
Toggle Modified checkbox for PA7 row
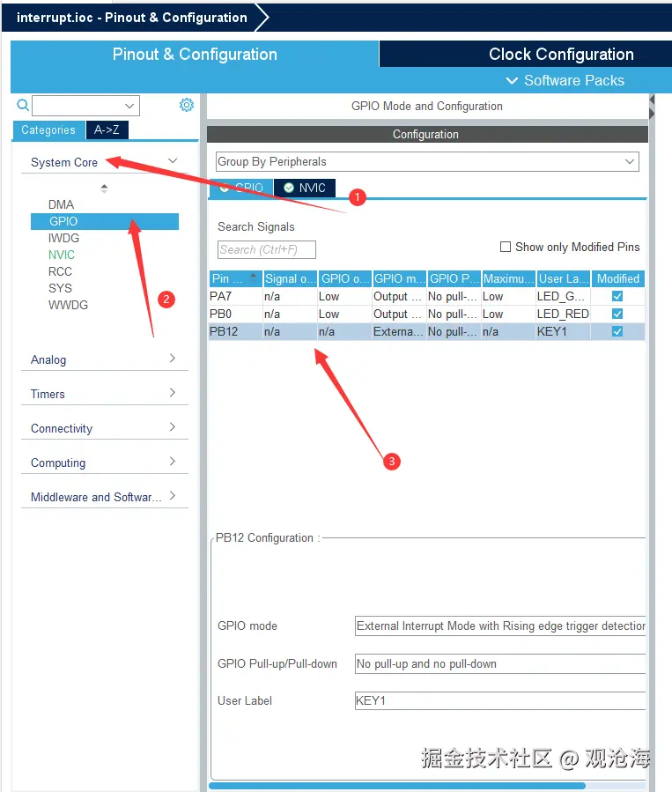point(617,296)
